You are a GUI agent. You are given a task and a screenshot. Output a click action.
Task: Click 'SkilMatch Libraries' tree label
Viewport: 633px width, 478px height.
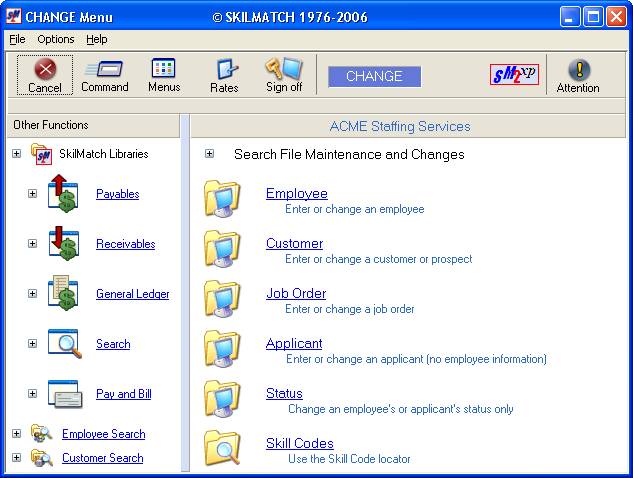pyautogui.click(x=104, y=154)
